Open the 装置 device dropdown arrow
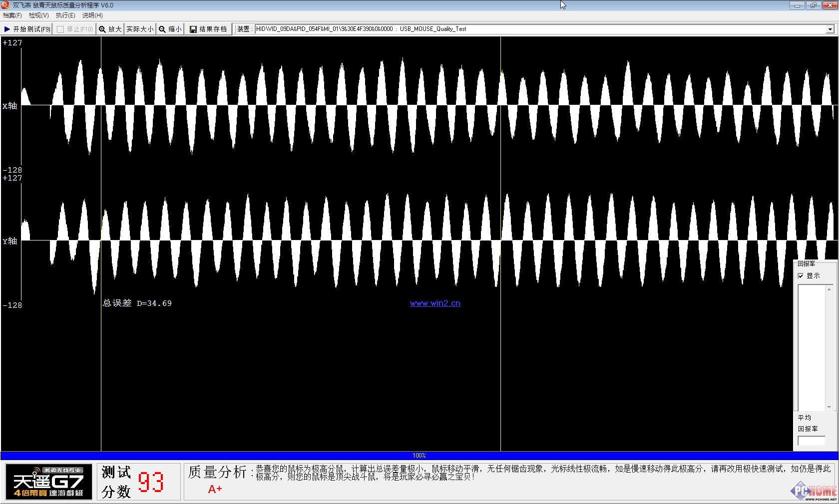 pos(830,29)
